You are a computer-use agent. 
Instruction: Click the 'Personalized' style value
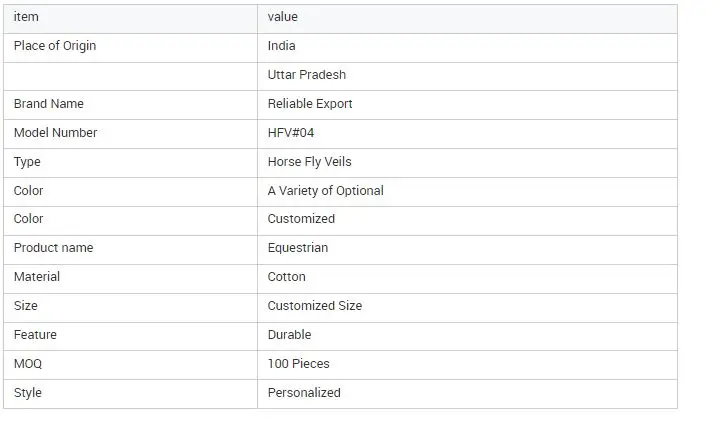tap(305, 393)
